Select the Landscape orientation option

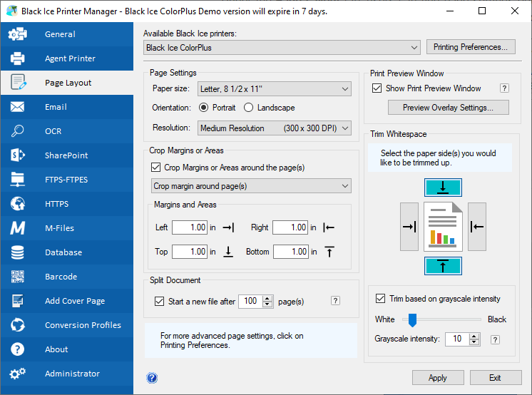[249, 108]
